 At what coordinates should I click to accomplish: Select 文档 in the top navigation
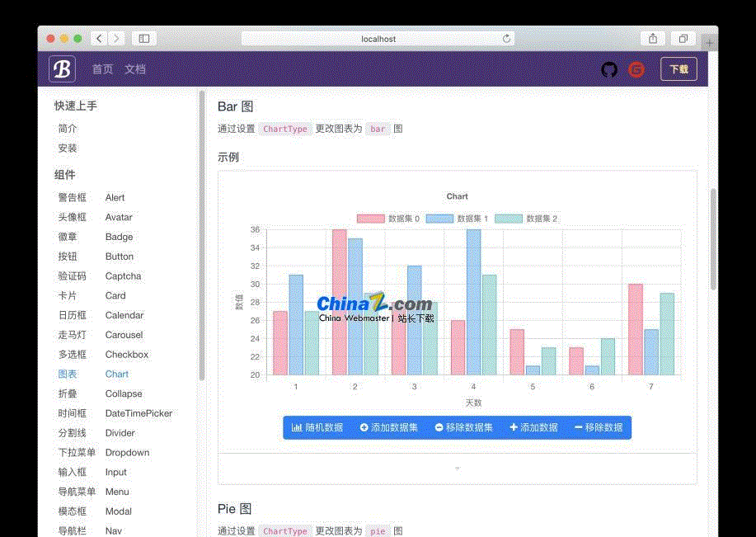(135, 69)
